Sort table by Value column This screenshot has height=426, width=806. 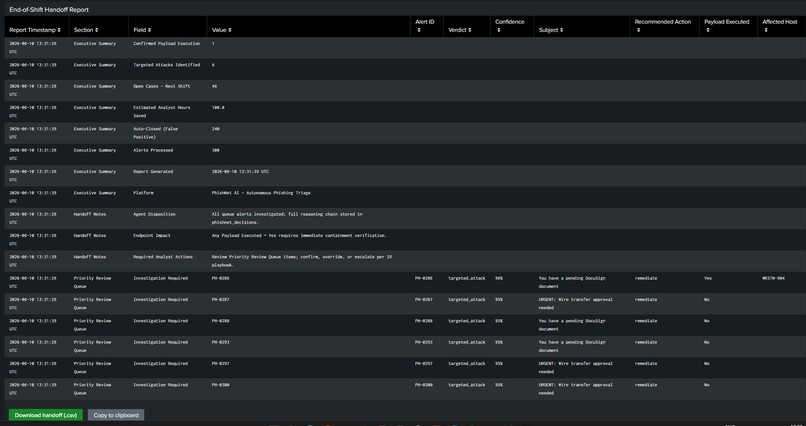coord(222,30)
